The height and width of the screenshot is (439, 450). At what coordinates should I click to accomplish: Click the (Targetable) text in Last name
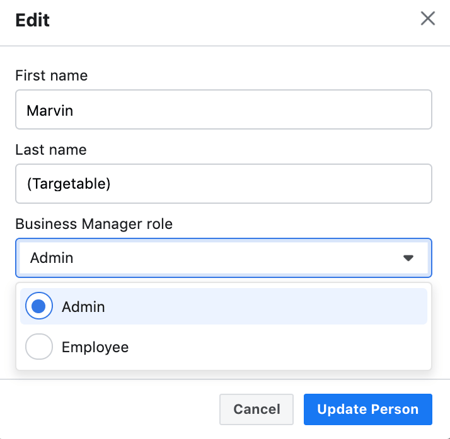pos(69,184)
